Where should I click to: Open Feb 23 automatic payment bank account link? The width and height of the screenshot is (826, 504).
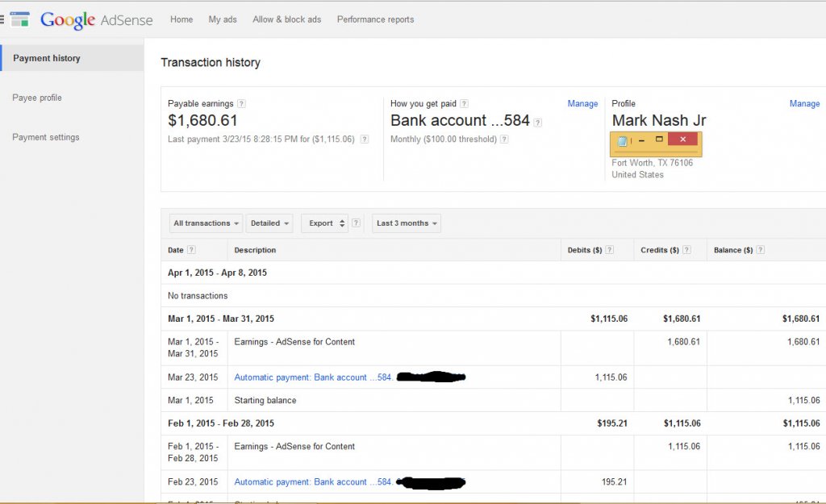pyautogui.click(x=313, y=482)
